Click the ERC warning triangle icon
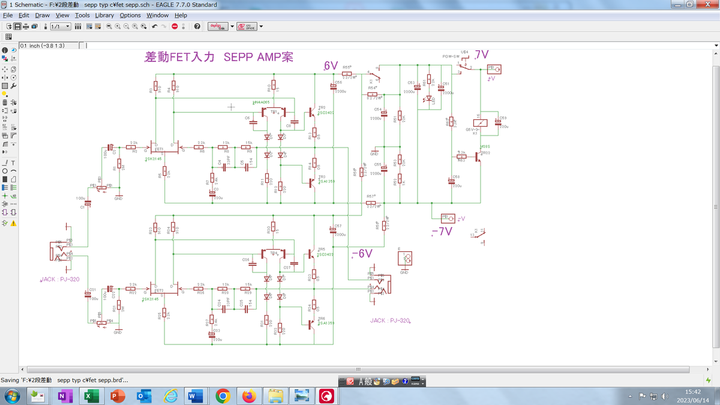 pyautogui.click(x=14, y=223)
